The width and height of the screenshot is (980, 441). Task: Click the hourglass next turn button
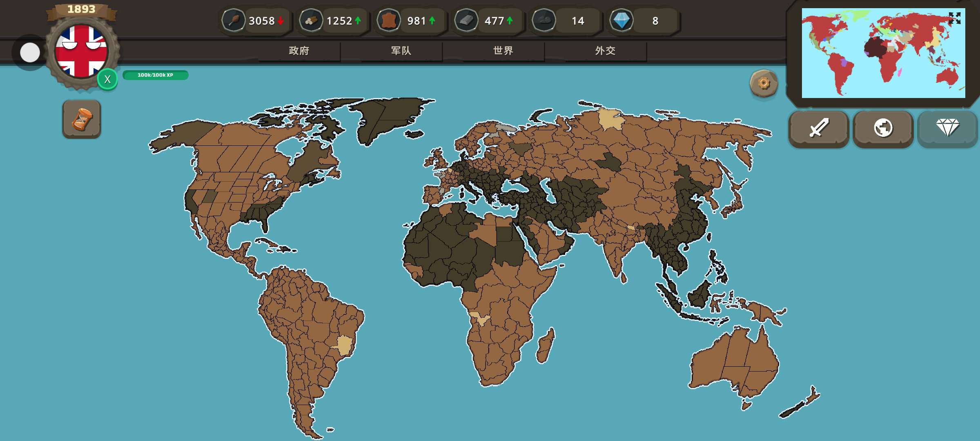pos(82,119)
